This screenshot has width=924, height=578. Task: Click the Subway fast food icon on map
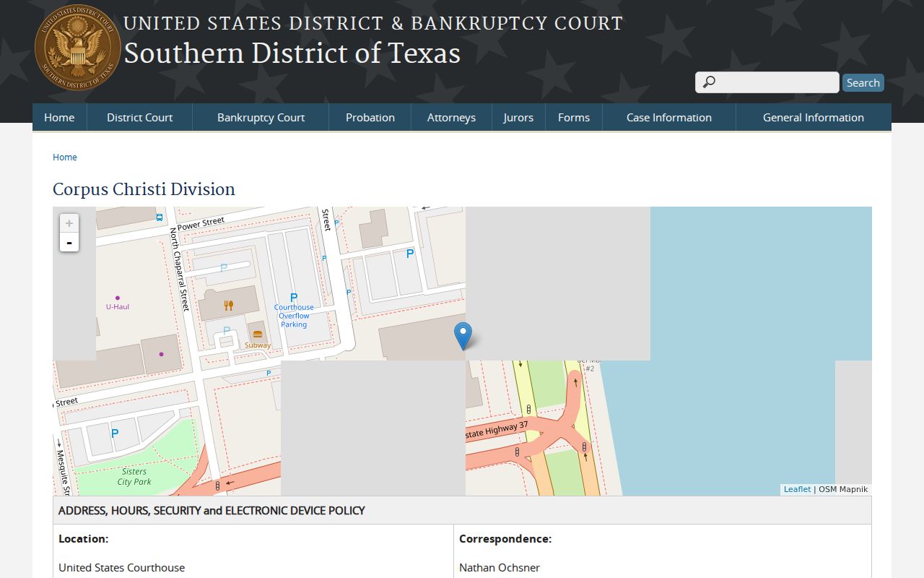258,335
